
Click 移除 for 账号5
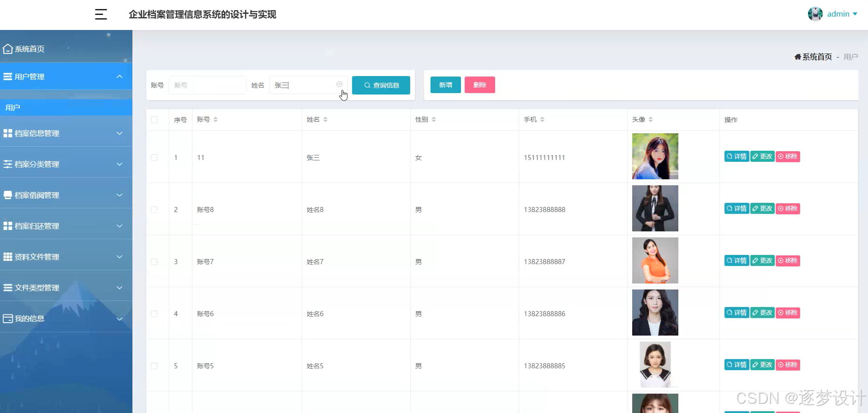(x=788, y=365)
